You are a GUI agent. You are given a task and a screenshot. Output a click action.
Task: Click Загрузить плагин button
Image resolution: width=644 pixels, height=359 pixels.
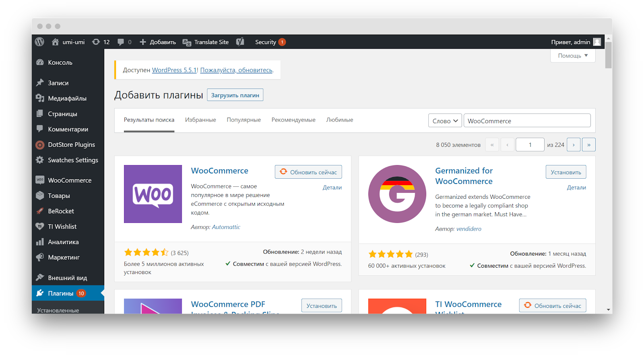(235, 95)
